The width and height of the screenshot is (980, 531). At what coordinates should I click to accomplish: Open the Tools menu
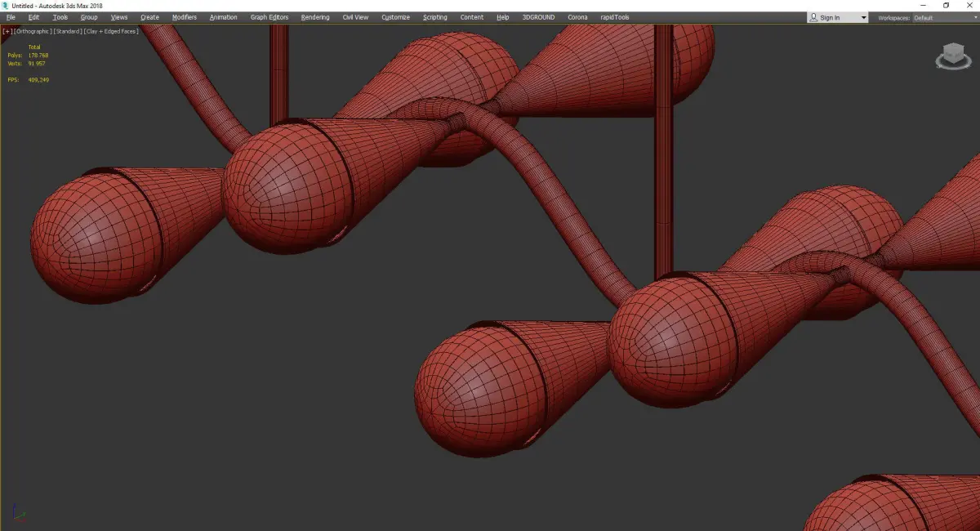pos(60,17)
